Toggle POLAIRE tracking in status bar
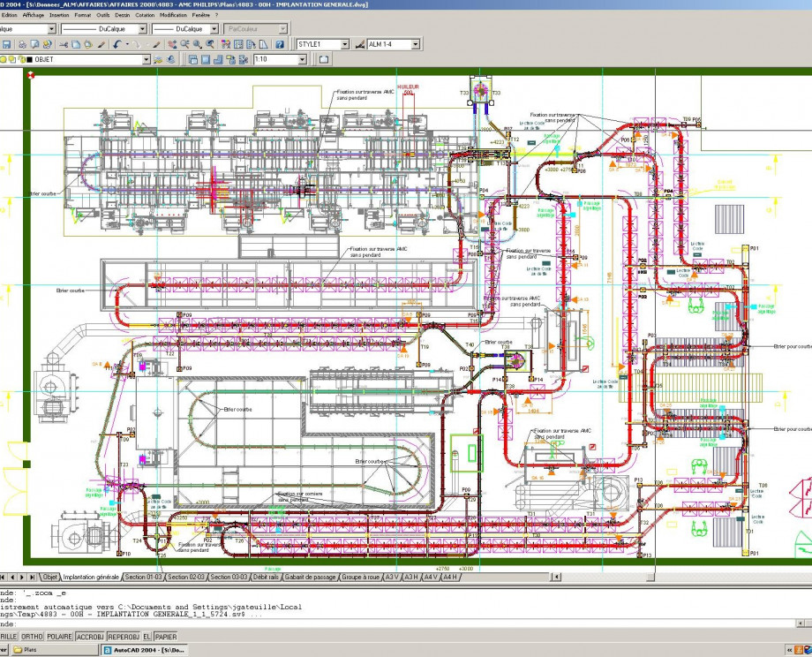 click(59, 637)
